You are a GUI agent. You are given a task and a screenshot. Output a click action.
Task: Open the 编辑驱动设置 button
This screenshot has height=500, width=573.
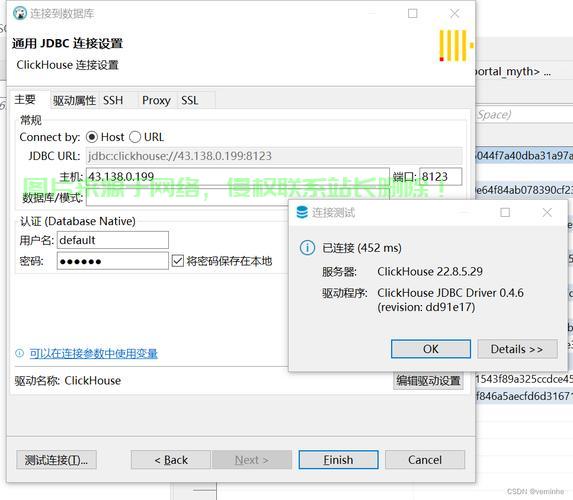(428, 381)
